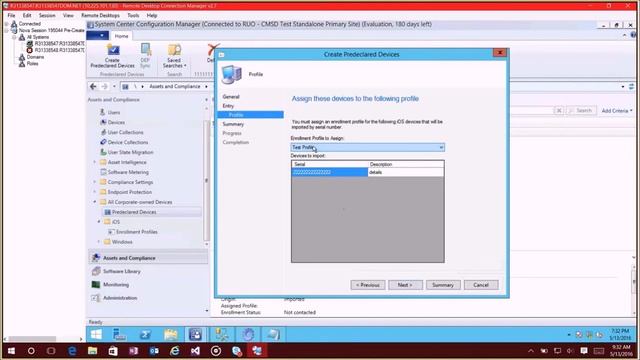
Task: Click the Previous button in wizard
Action: (368, 285)
